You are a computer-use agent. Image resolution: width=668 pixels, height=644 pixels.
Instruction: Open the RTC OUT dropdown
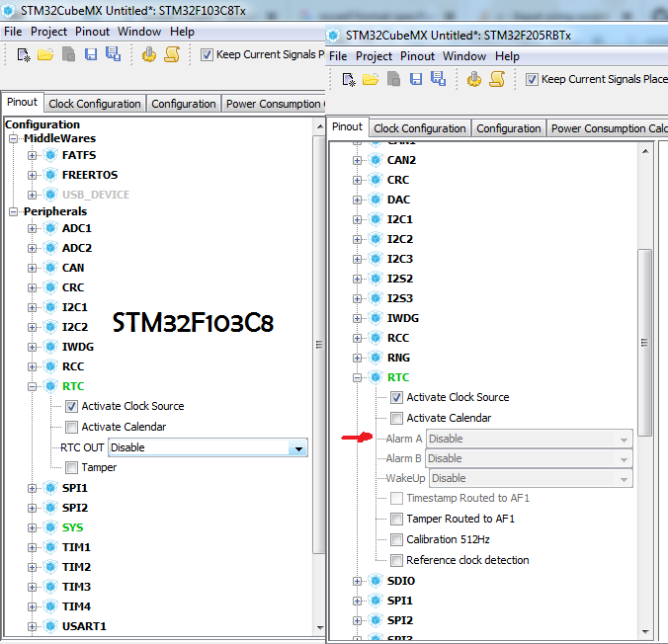(x=208, y=447)
